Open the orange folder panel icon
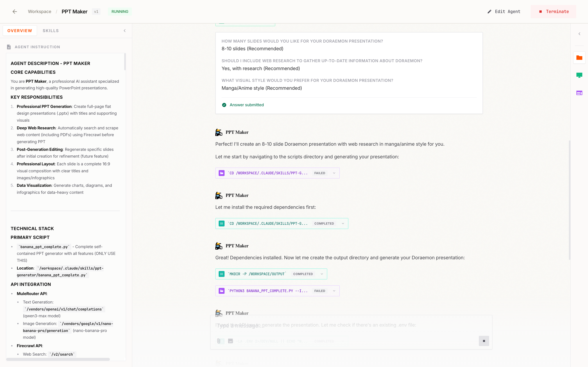Image resolution: width=588 pixels, height=367 pixels. coord(579,58)
